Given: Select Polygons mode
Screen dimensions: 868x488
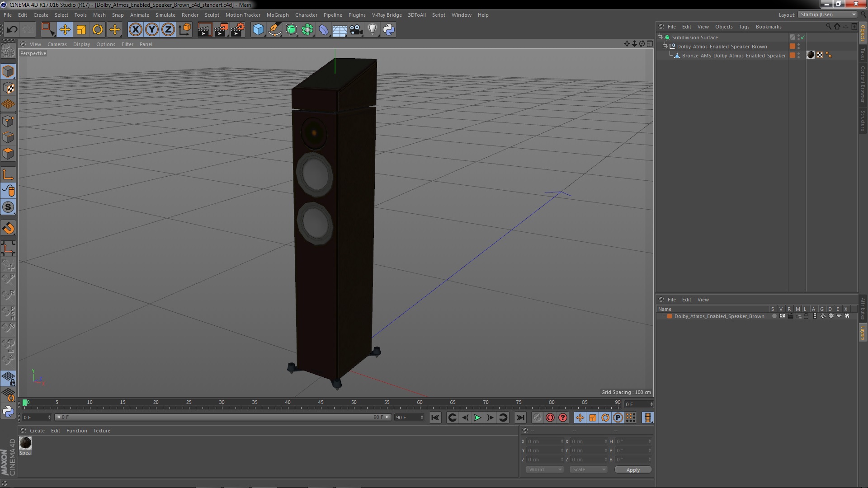Looking at the screenshot, I should [8, 154].
